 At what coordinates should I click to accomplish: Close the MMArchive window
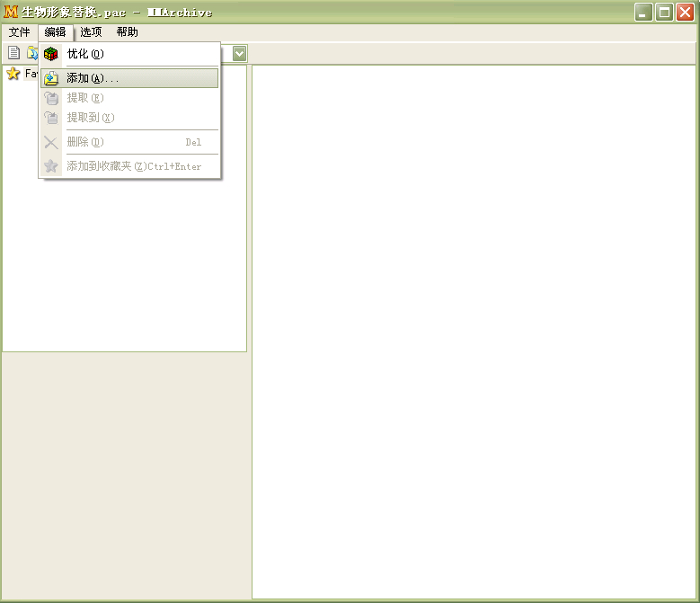(x=685, y=12)
